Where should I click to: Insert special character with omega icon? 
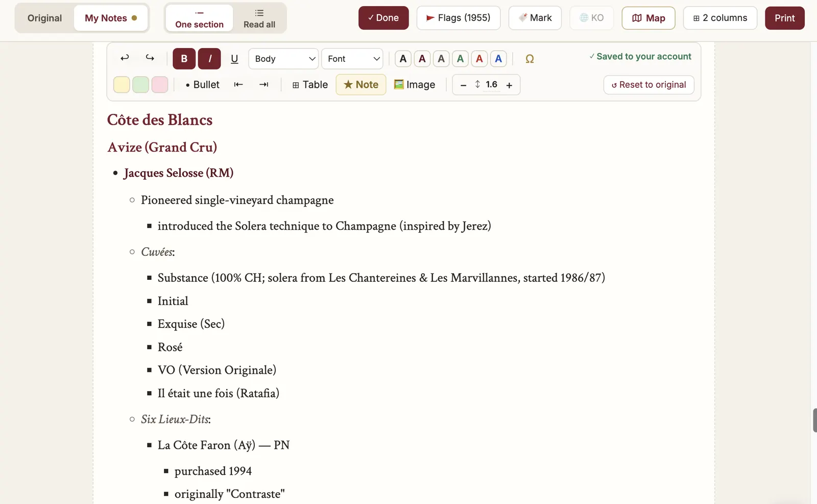click(x=530, y=59)
